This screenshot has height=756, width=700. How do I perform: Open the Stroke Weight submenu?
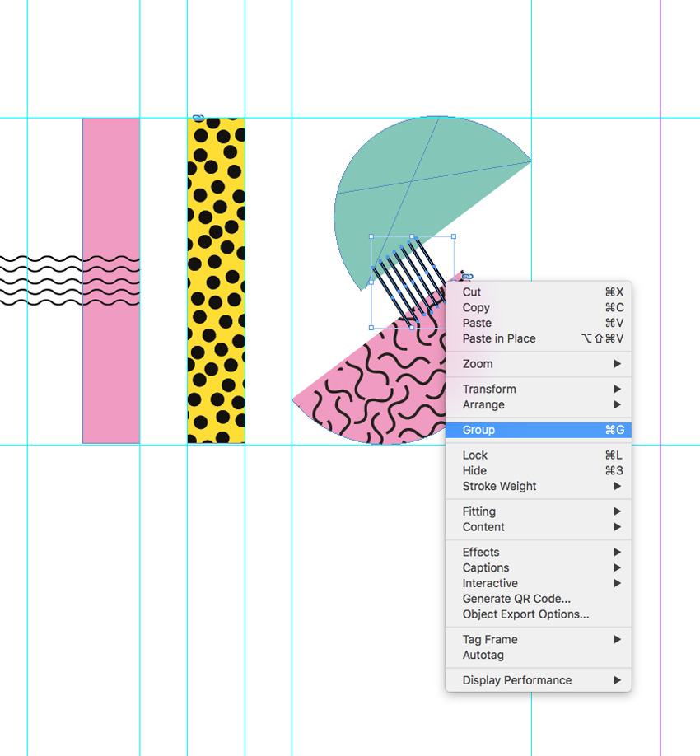pyautogui.click(x=538, y=486)
